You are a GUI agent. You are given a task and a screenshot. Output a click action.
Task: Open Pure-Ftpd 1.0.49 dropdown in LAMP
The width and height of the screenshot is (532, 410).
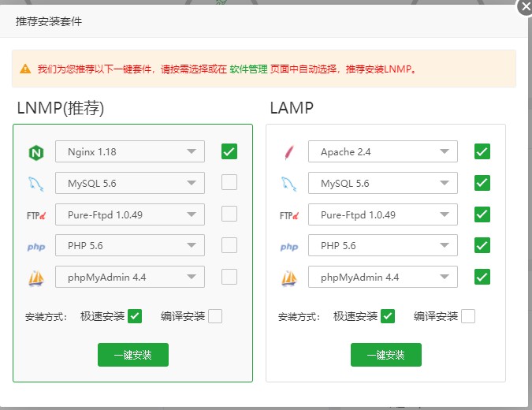383,214
